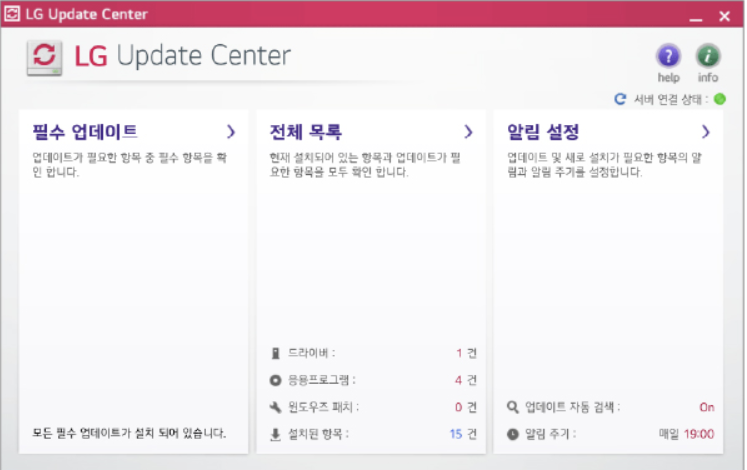The height and width of the screenshot is (470, 747).
Task: Open the 전체 목록 heading
Action: point(305,132)
